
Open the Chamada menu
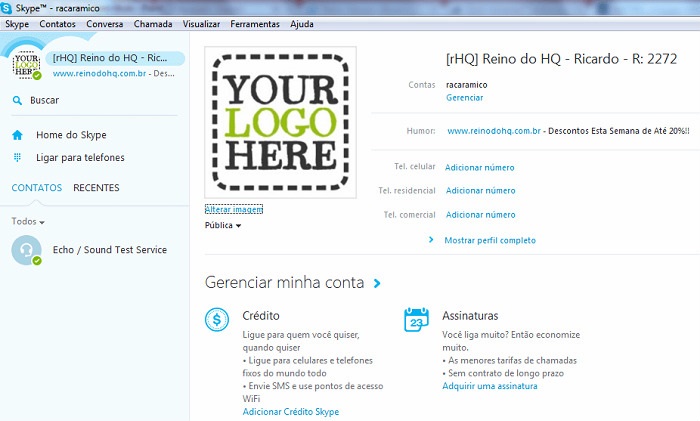153,24
